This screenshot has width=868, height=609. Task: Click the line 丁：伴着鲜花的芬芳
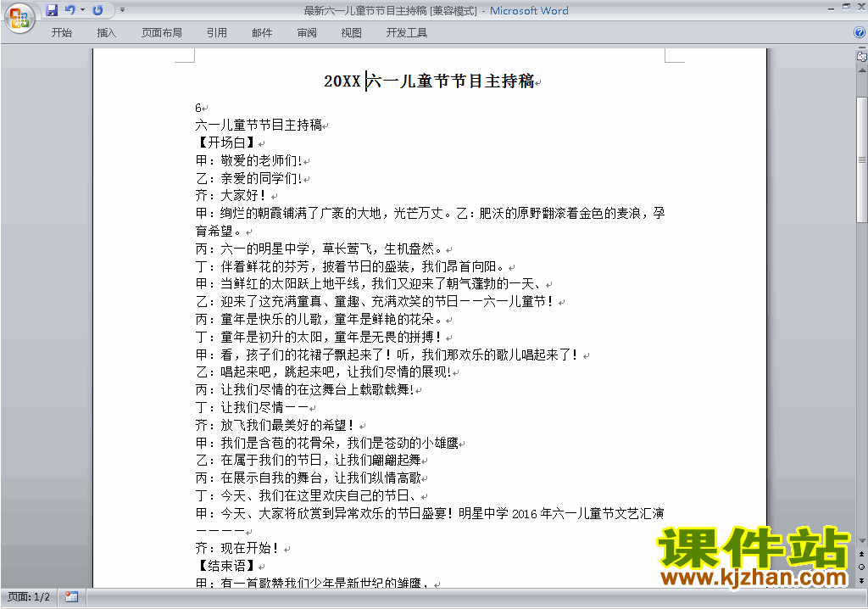(350, 266)
